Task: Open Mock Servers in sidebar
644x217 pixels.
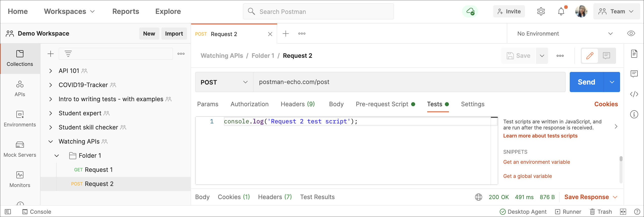Action: pyautogui.click(x=20, y=149)
